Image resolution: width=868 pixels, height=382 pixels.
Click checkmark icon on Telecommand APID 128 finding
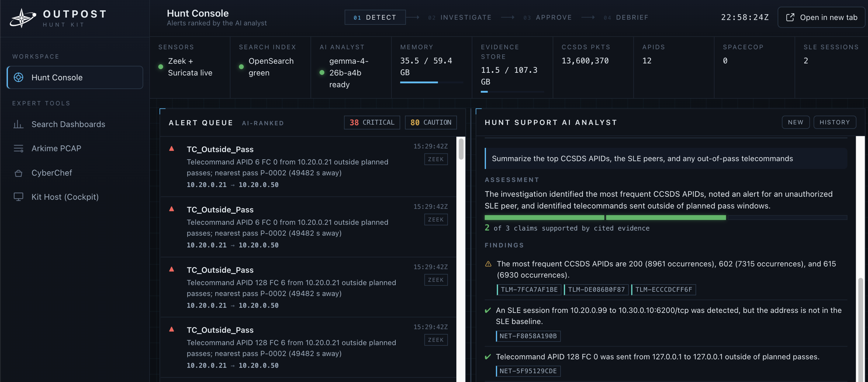coord(488,357)
